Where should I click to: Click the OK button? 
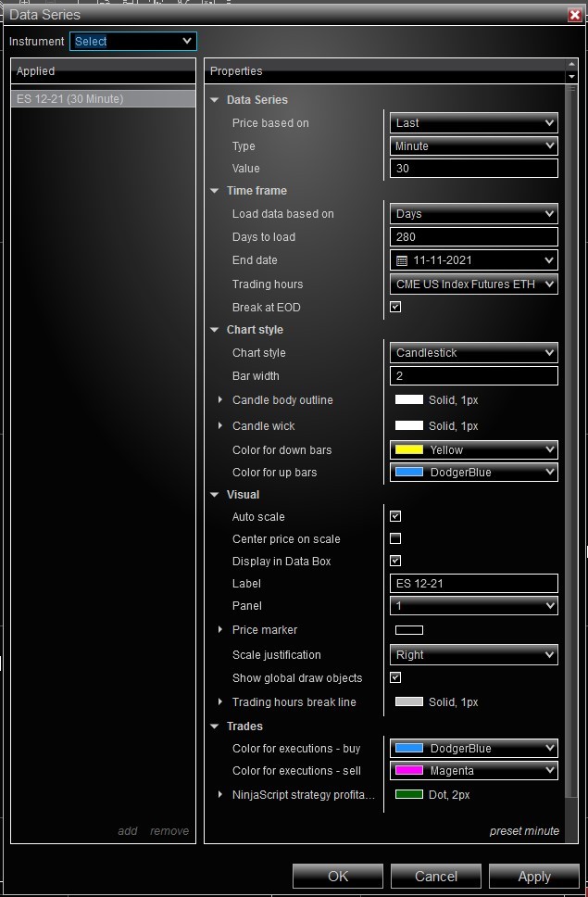point(338,877)
